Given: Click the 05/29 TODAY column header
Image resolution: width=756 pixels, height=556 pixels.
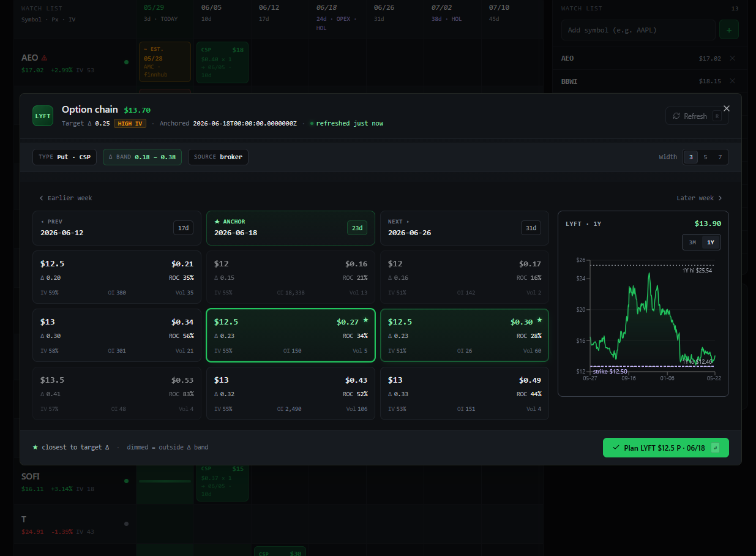Looking at the screenshot, I should [161, 13].
